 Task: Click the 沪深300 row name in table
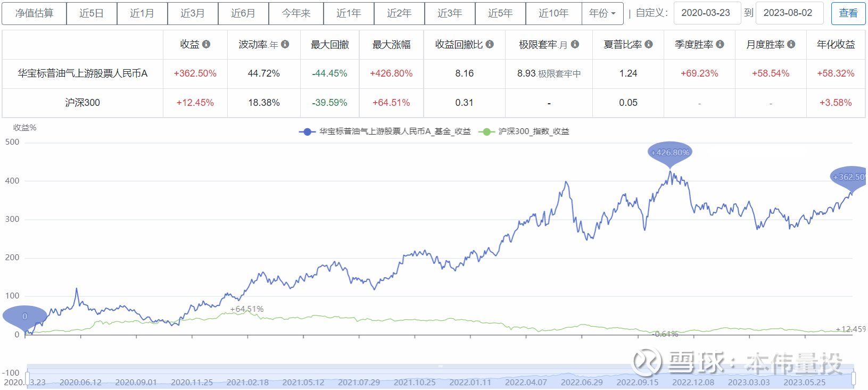pyautogui.click(x=82, y=103)
